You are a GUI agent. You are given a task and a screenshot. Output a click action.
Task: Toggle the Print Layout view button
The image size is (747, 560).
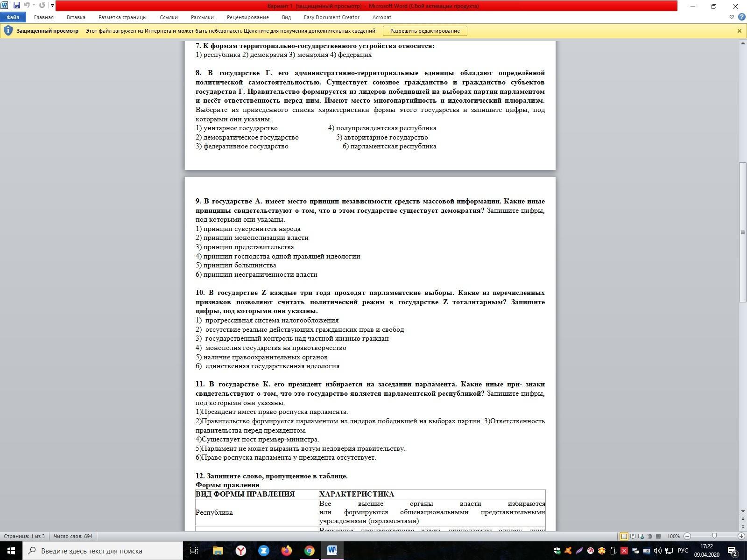point(624,536)
